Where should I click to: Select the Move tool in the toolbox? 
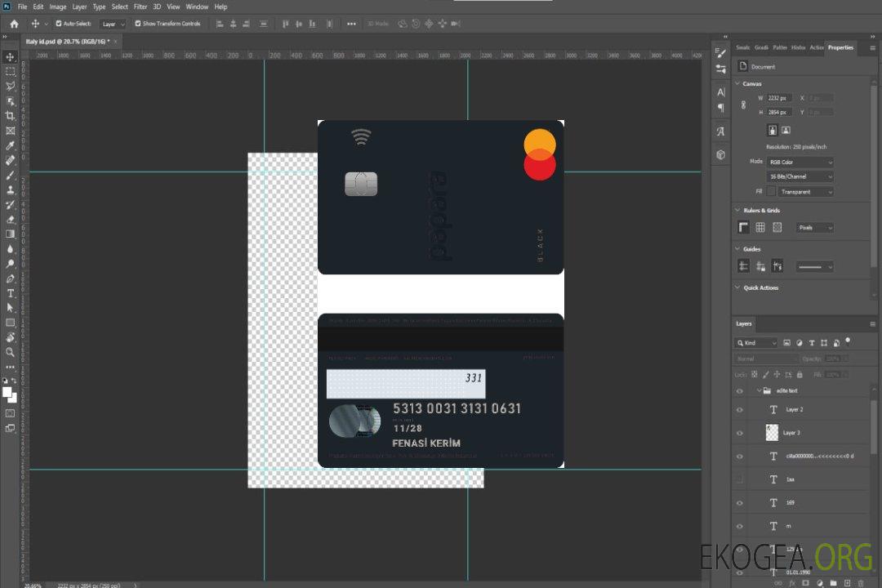(10, 57)
